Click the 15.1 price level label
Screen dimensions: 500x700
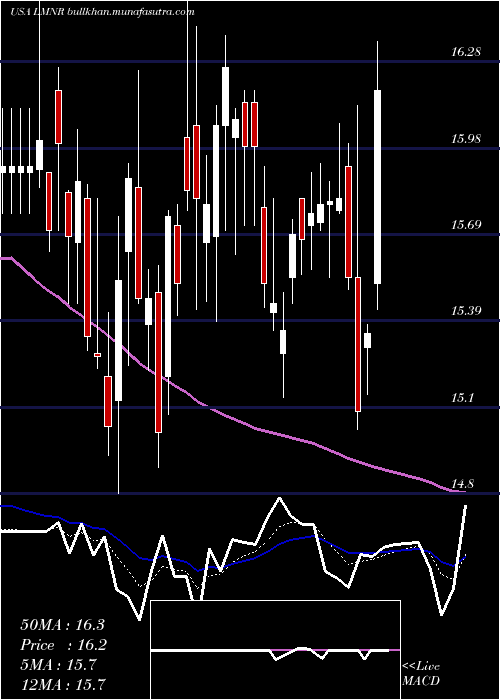pyautogui.click(x=462, y=397)
